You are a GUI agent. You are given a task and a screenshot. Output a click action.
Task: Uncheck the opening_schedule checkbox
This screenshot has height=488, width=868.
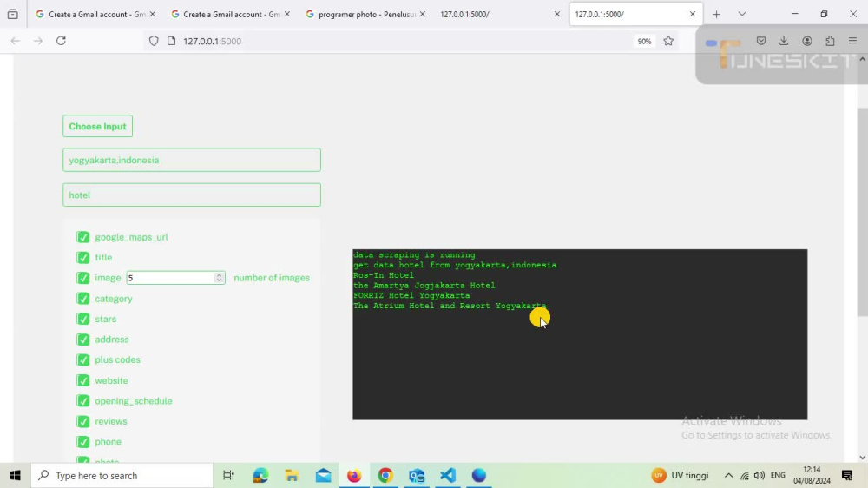click(83, 401)
